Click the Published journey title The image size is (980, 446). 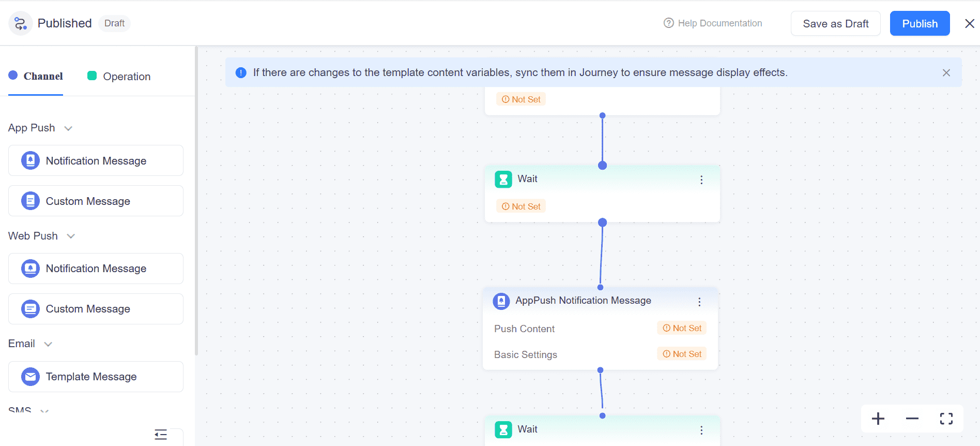tap(65, 23)
